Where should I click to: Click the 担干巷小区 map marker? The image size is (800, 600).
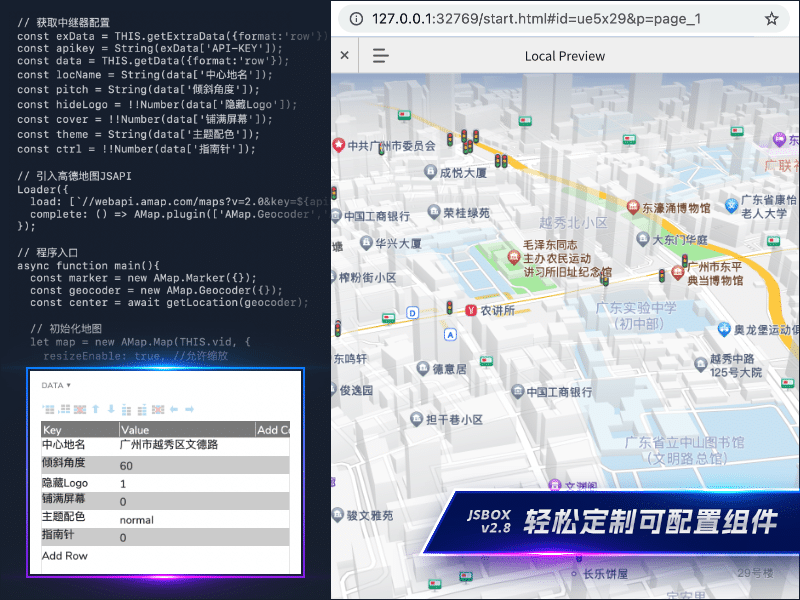click(416, 419)
